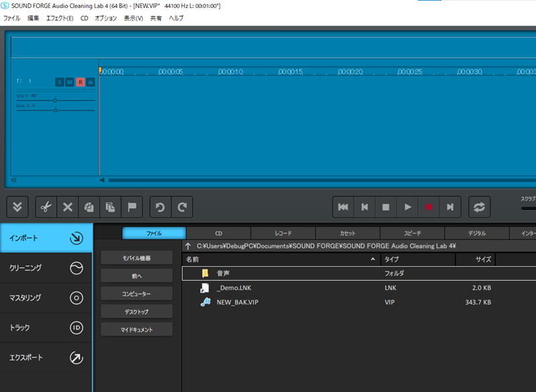Image resolution: width=536 pixels, height=392 pixels.
Task: Open the 編集 menu
Action: (33, 18)
